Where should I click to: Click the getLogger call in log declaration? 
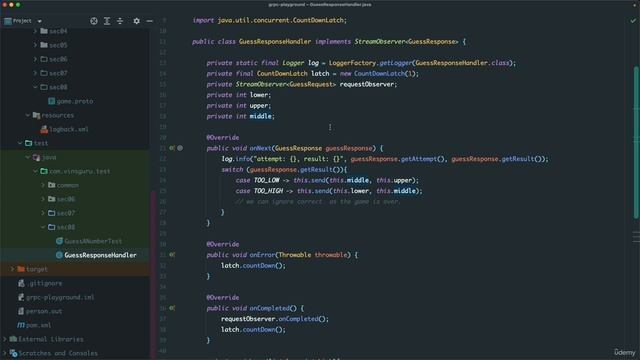(x=395, y=63)
